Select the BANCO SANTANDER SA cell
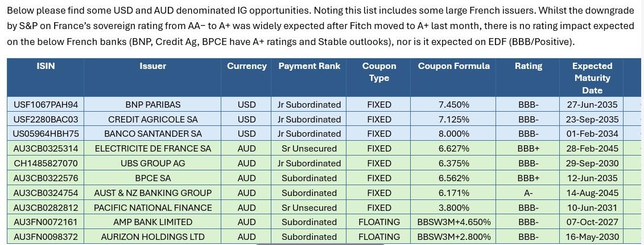This screenshot has height=245, width=644. (152, 133)
